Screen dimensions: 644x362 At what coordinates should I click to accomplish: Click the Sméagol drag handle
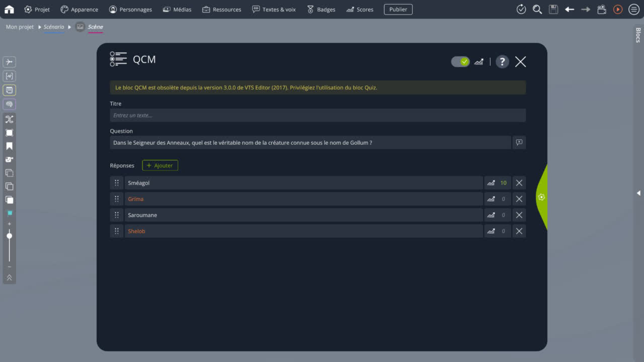[x=117, y=183]
